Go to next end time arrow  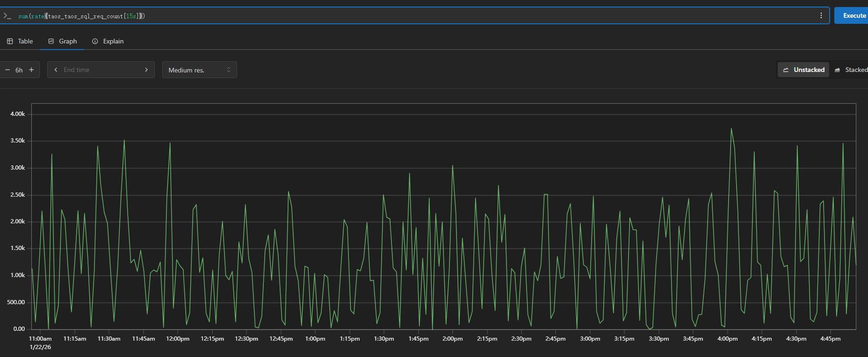(146, 70)
